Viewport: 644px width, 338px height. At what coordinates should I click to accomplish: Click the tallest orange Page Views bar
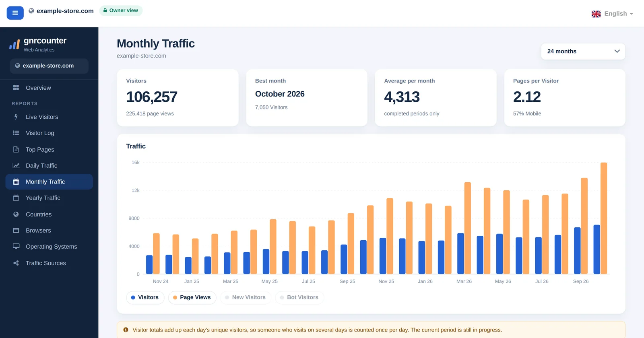coord(604,218)
